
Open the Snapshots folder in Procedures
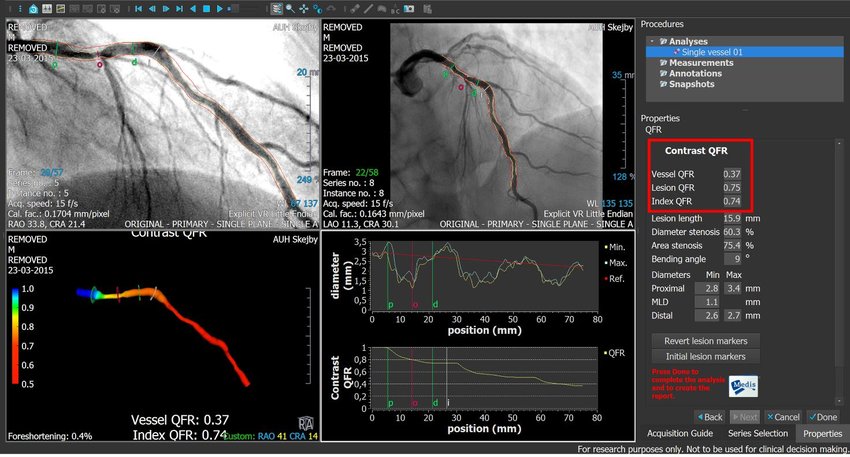tap(692, 85)
